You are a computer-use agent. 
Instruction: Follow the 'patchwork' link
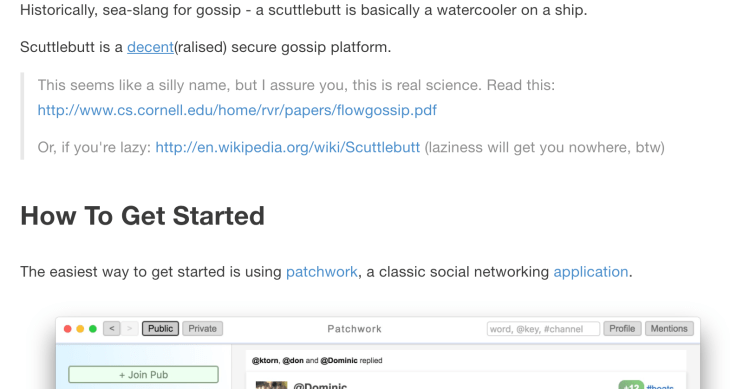pos(322,272)
